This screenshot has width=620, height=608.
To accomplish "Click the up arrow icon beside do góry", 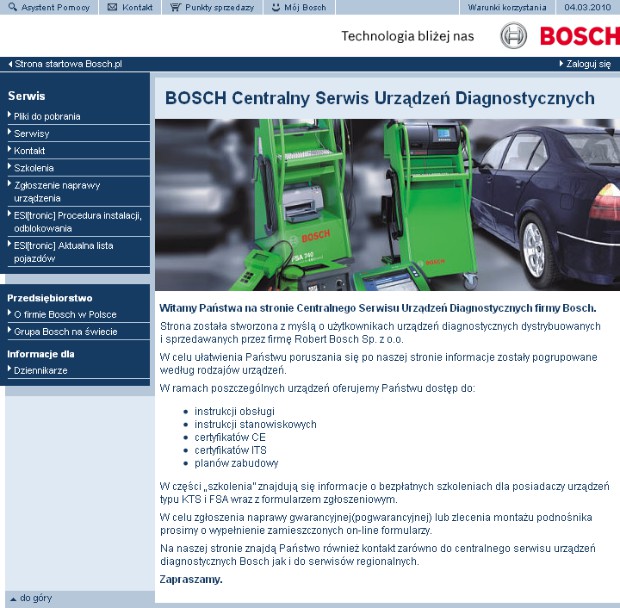I will [x=13, y=599].
